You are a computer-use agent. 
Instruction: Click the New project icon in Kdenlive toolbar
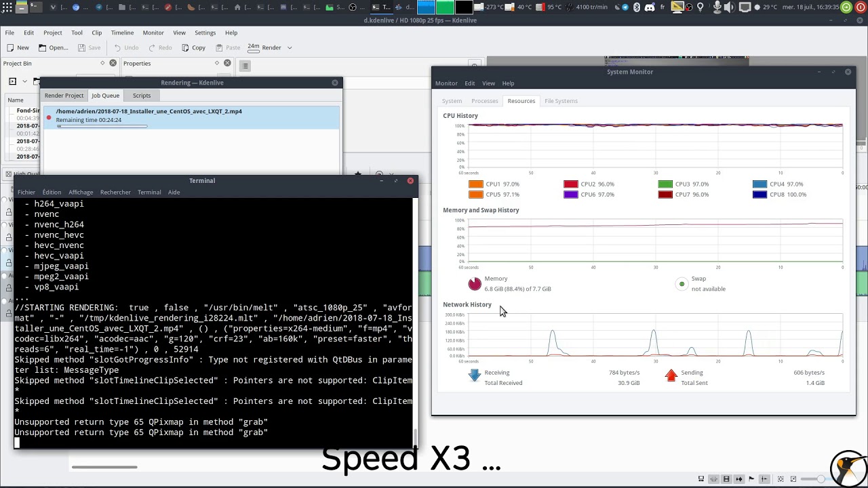11,47
